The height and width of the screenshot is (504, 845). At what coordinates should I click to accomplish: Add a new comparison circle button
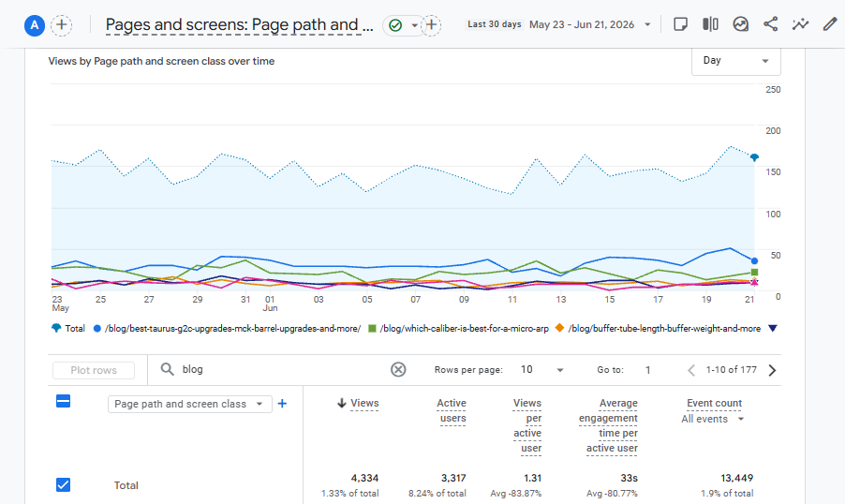click(62, 24)
